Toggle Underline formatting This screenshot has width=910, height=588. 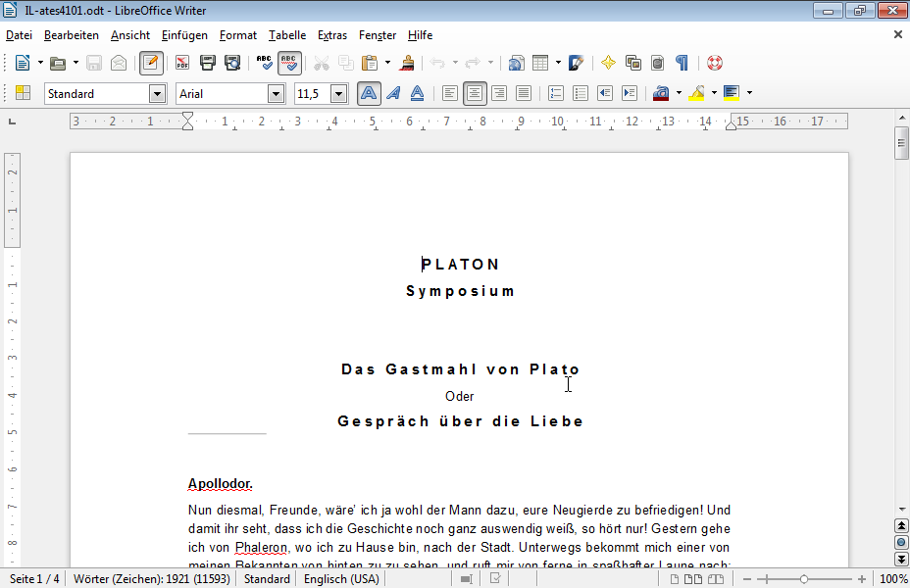[x=418, y=93]
